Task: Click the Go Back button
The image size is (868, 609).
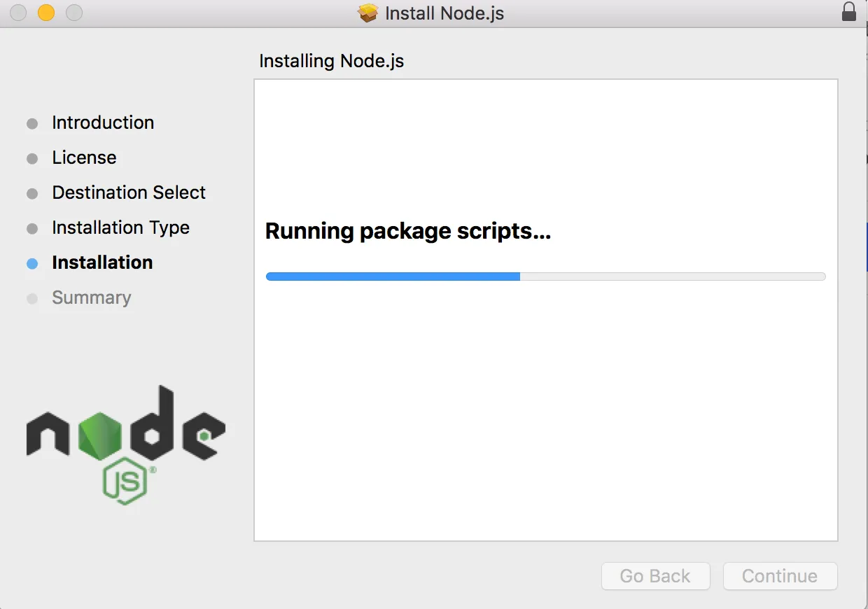Action: point(656,576)
